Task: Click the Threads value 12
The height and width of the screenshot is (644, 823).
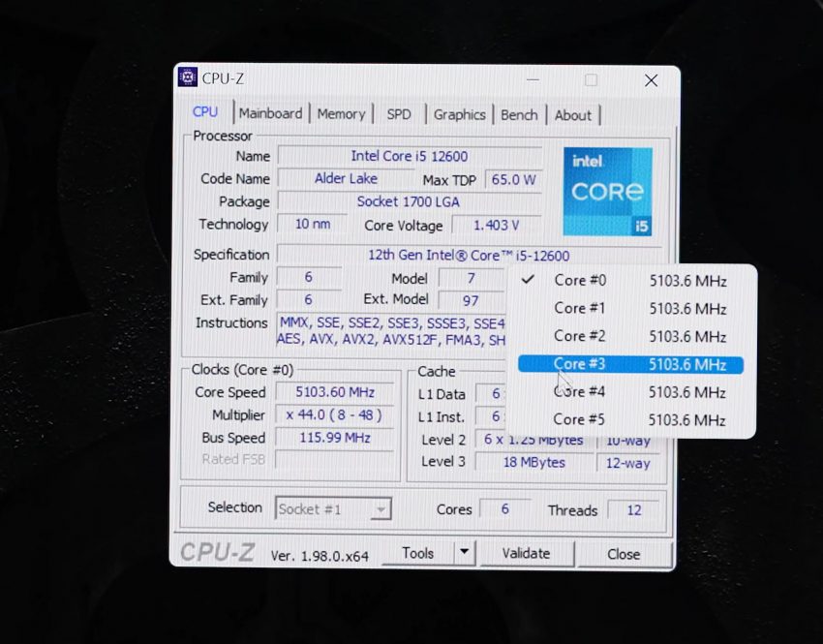Action: point(634,510)
